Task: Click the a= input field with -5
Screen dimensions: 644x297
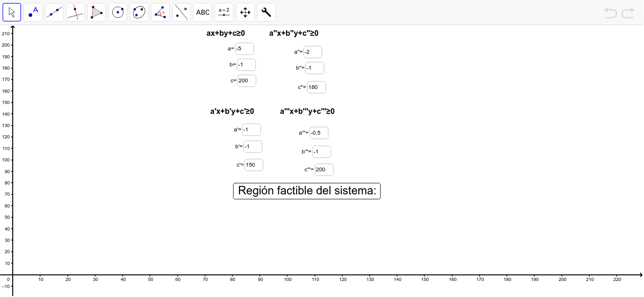Action: (x=245, y=48)
